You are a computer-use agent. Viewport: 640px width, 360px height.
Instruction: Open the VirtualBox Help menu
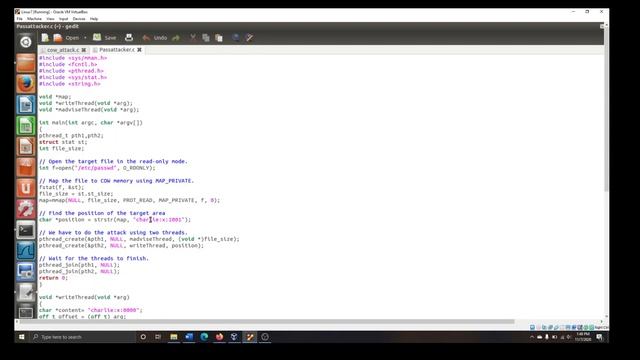point(94,19)
